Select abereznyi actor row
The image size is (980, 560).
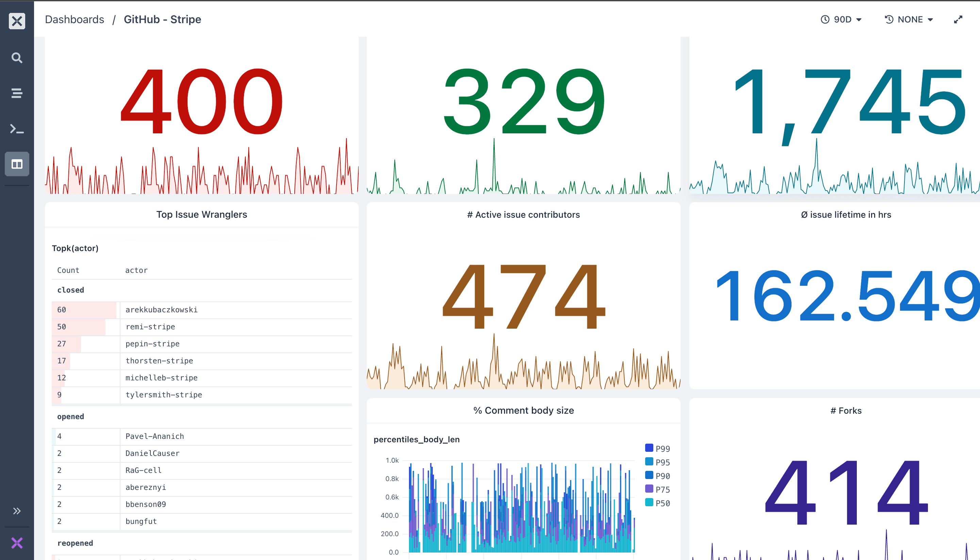[x=201, y=487]
